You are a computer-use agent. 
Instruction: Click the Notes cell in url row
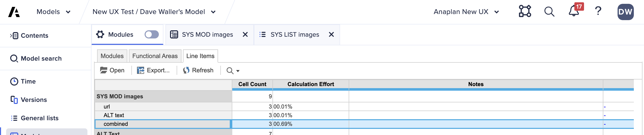476,107
